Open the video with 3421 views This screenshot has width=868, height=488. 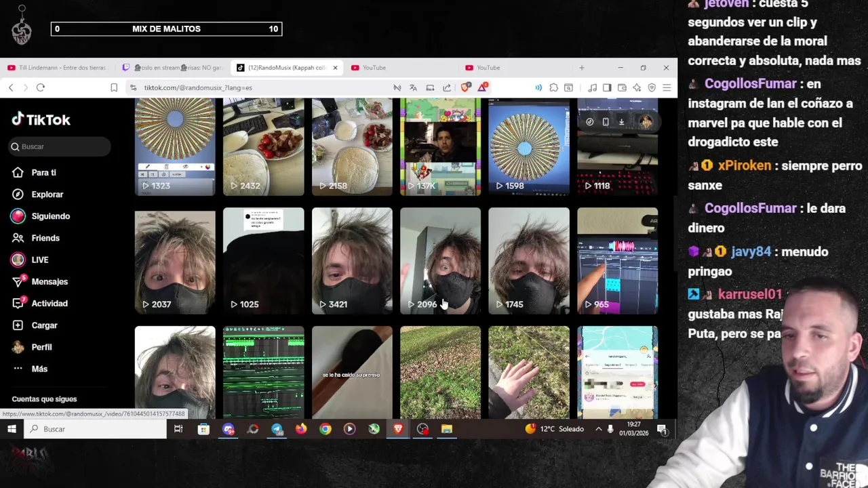click(x=352, y=261)
